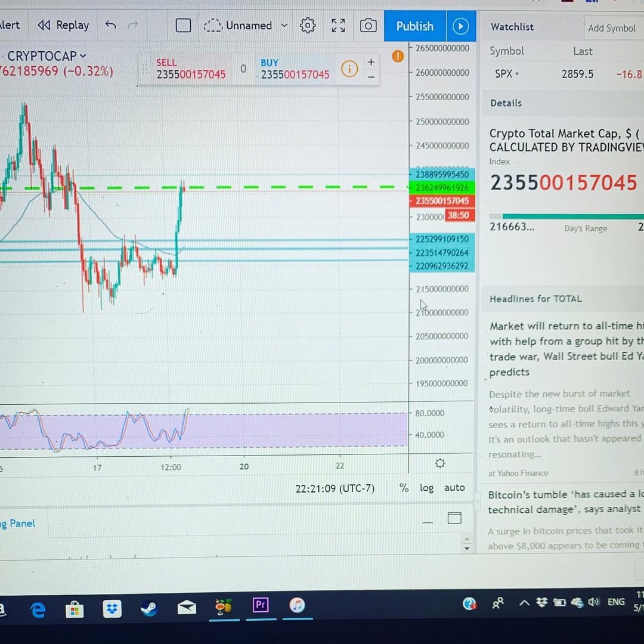
Task: Click the SELL price button
Action: (191, 69)
